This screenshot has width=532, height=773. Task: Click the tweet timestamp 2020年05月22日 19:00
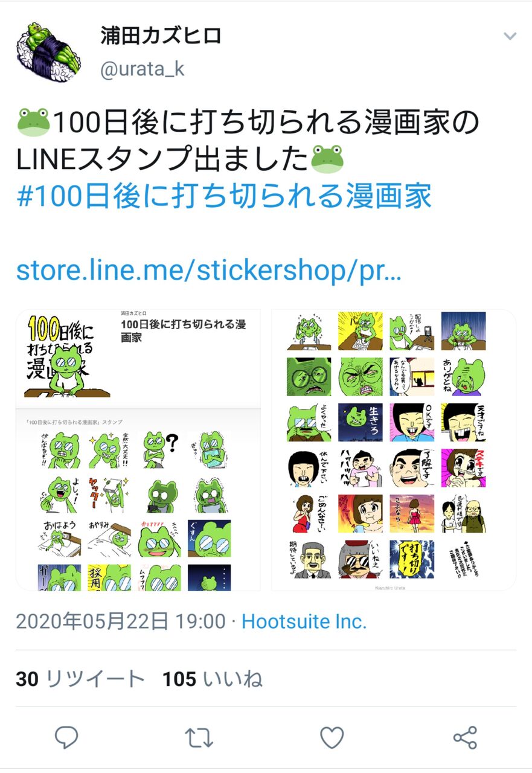(121, 621)
